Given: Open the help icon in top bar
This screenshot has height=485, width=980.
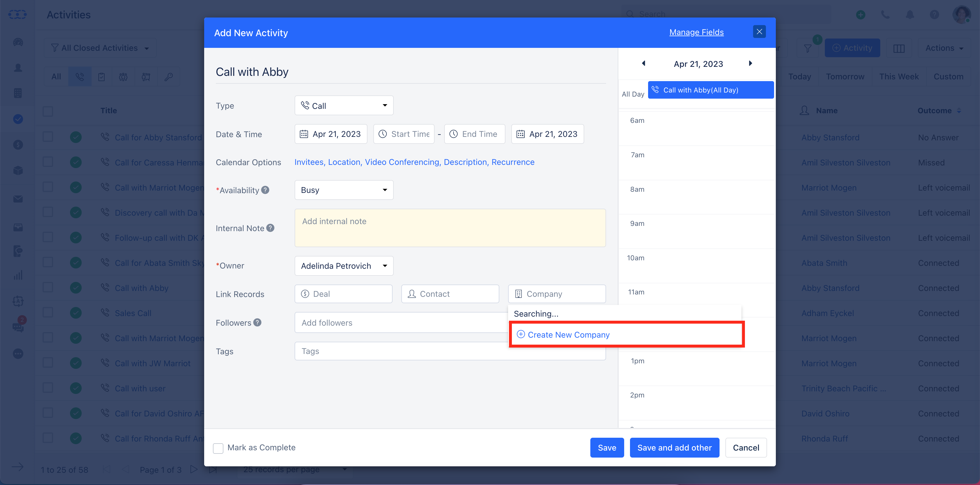Looking at the screenshot, I should click(934, 15).
